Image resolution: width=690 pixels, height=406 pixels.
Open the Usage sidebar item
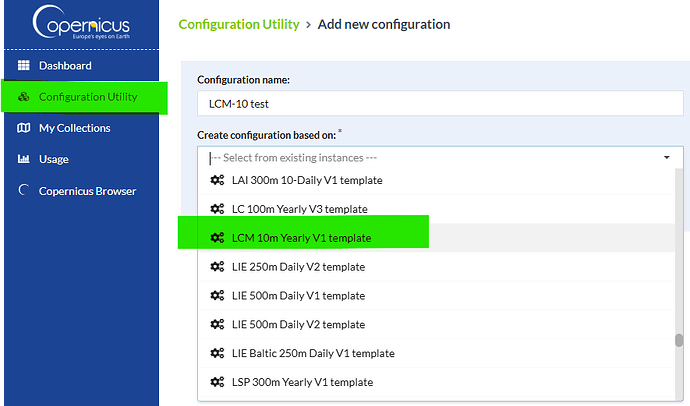(54, 159)
